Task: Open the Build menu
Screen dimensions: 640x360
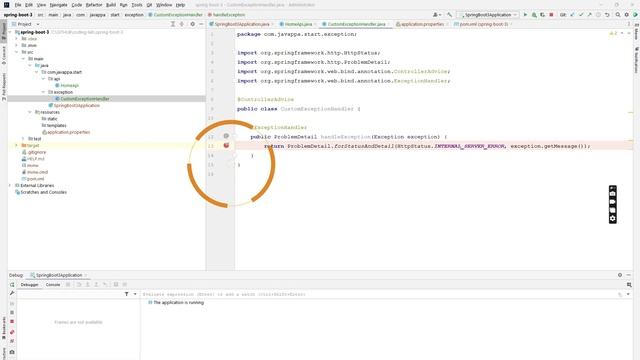Action: tap(111, 5)
